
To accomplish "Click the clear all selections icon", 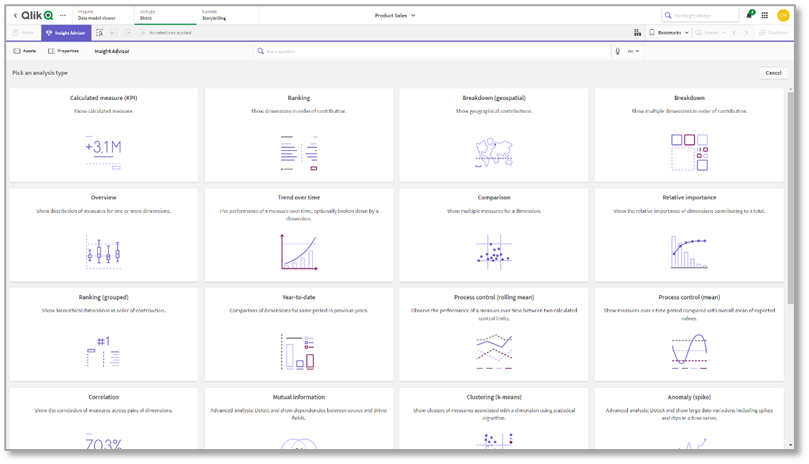I will click(141, 33).
